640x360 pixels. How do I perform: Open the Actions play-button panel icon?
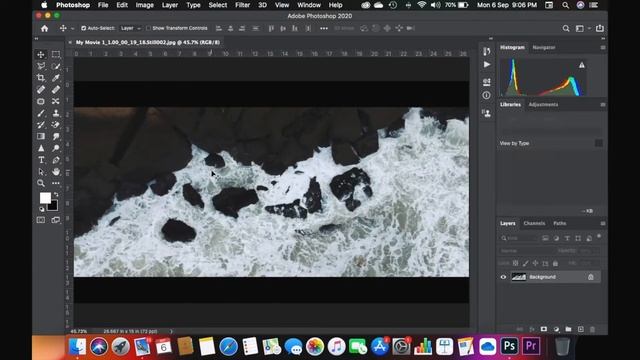(x=487, y=64)
